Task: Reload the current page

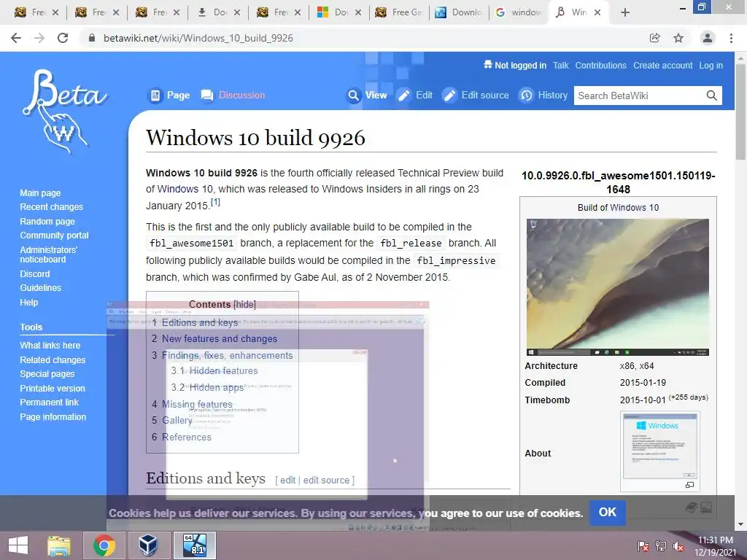Action: click(x=63, y=38)
